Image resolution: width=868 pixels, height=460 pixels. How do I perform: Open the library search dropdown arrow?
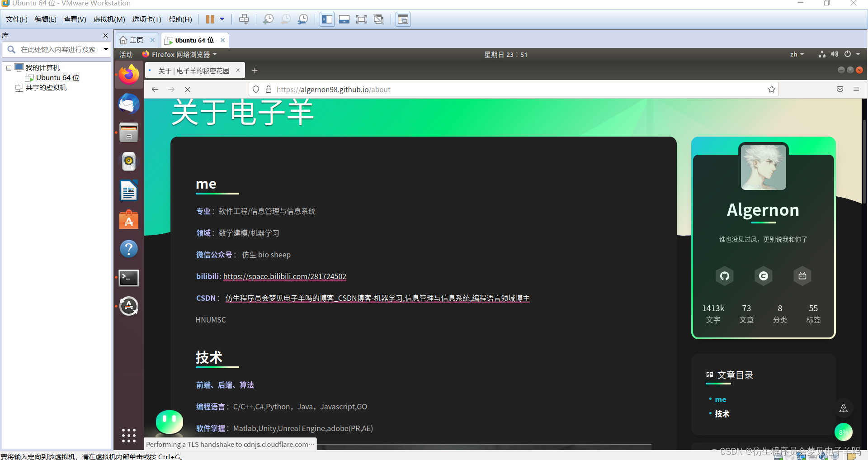point(106,49)
